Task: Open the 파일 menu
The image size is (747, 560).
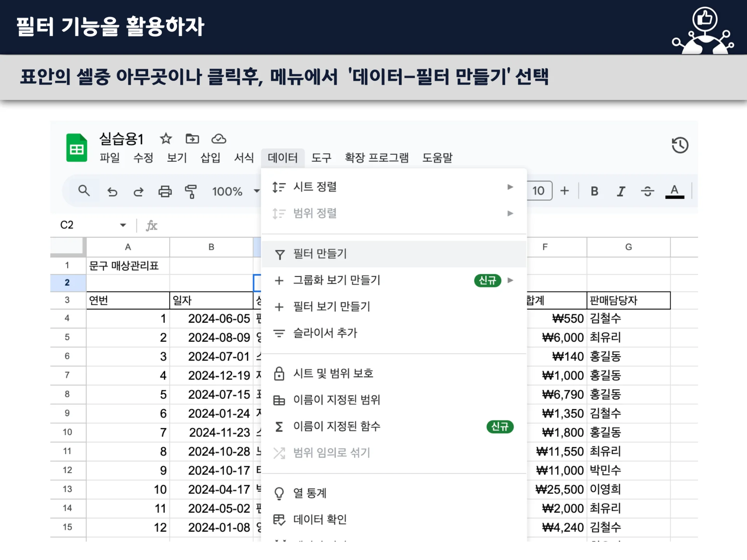Action: pos(110,157)
